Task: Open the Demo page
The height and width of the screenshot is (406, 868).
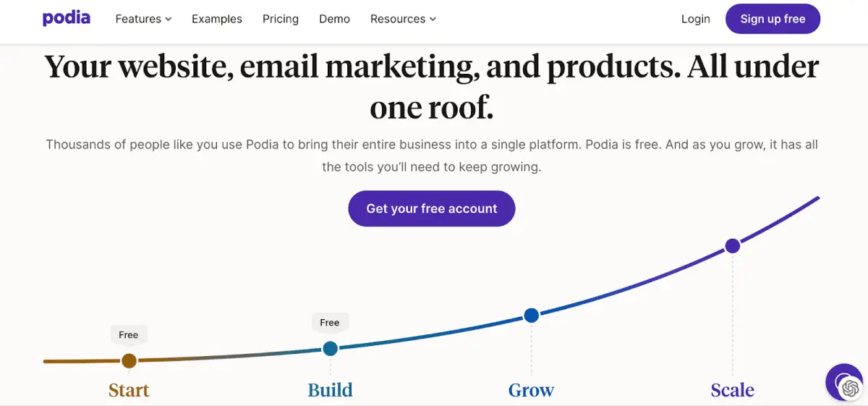Action: click(x=334, y=19)
